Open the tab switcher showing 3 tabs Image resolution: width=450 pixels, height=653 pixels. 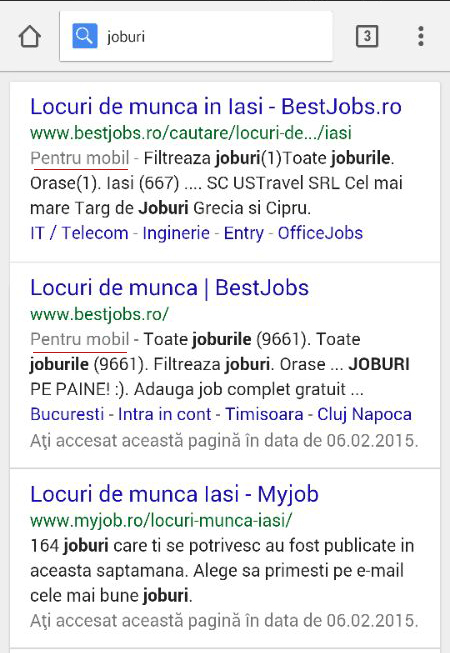pos(367,36)
